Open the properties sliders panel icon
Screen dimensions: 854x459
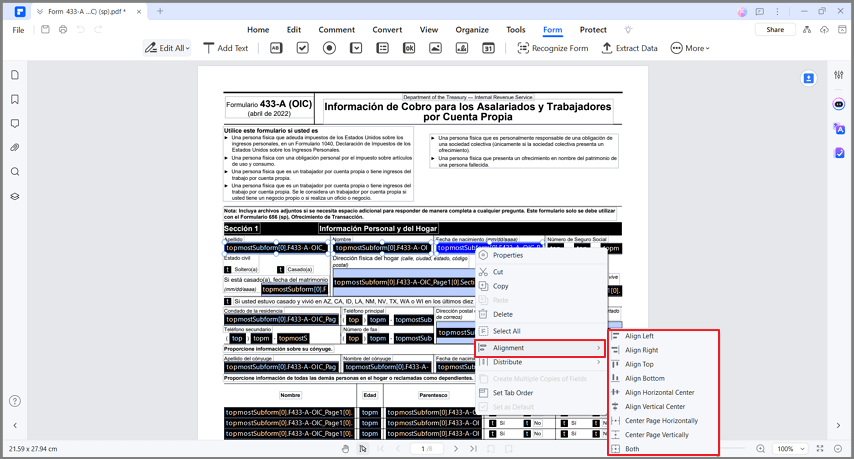tap(839, 75)
